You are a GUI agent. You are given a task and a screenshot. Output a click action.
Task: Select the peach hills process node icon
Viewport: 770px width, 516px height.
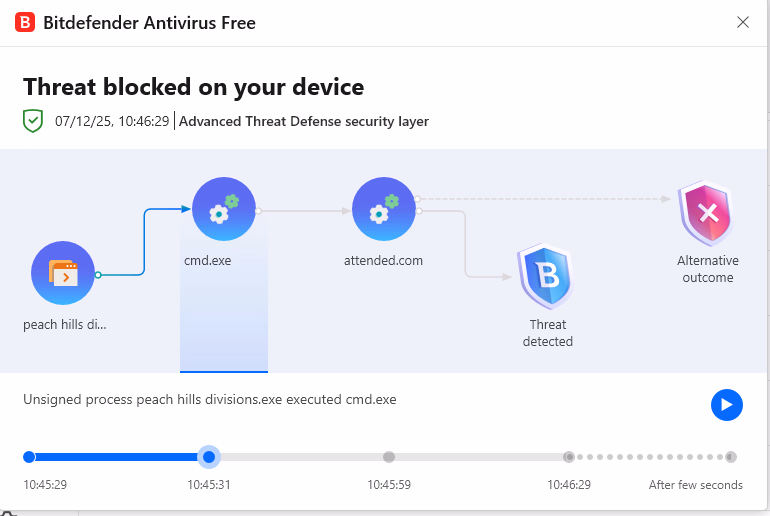click(63, 273)
